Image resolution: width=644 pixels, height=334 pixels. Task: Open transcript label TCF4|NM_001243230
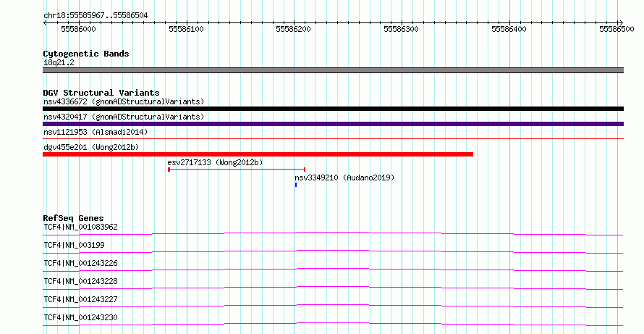[80, 317]
